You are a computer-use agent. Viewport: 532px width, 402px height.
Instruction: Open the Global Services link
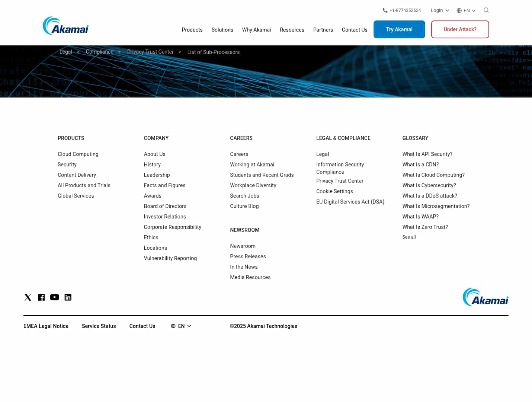click(76, 196)
